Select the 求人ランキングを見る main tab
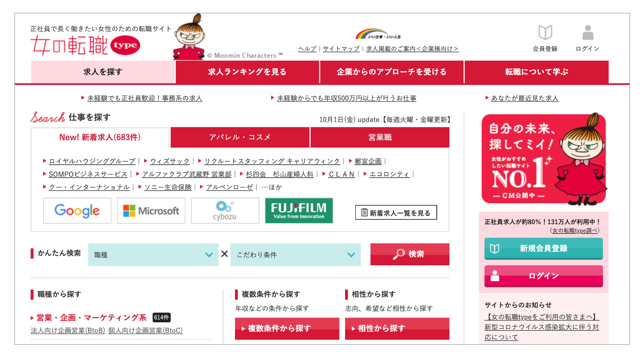Image resolution: width=644 pixels, height=356 pixels. tap(248, 72)
